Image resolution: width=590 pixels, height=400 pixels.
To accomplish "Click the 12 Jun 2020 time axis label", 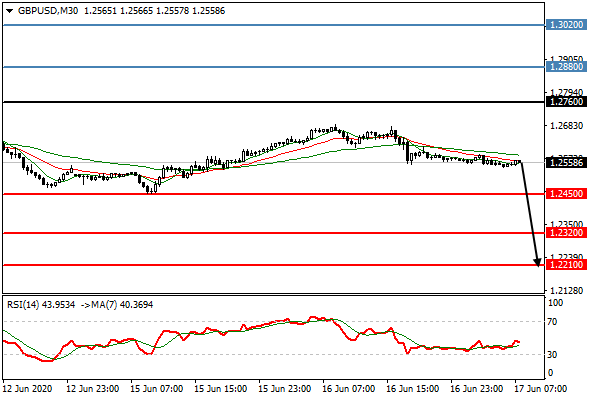I will 27,388.
